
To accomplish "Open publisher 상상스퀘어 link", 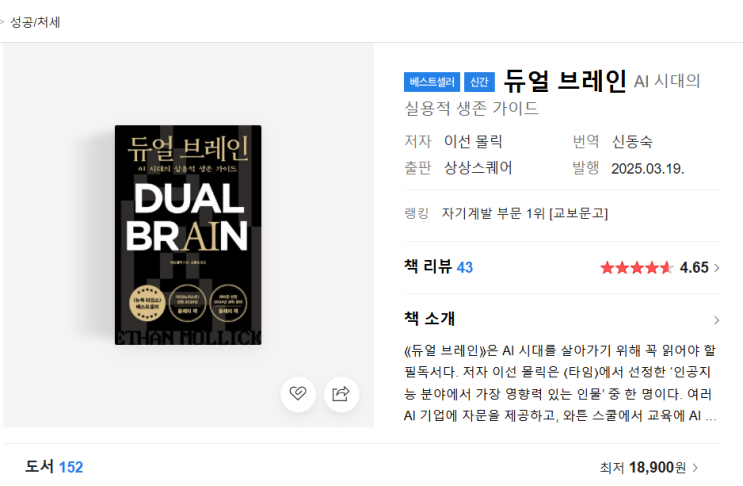I will tap(478, 168).
